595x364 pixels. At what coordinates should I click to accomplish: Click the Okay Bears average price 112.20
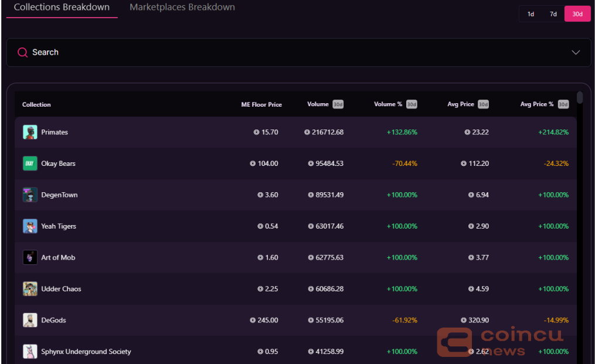(x=475, y=164)
